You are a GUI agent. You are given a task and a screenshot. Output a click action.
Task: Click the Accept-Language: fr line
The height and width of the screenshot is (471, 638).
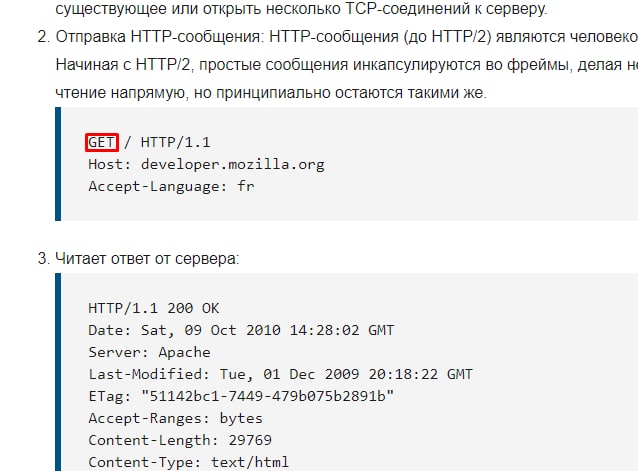[171, 186]
